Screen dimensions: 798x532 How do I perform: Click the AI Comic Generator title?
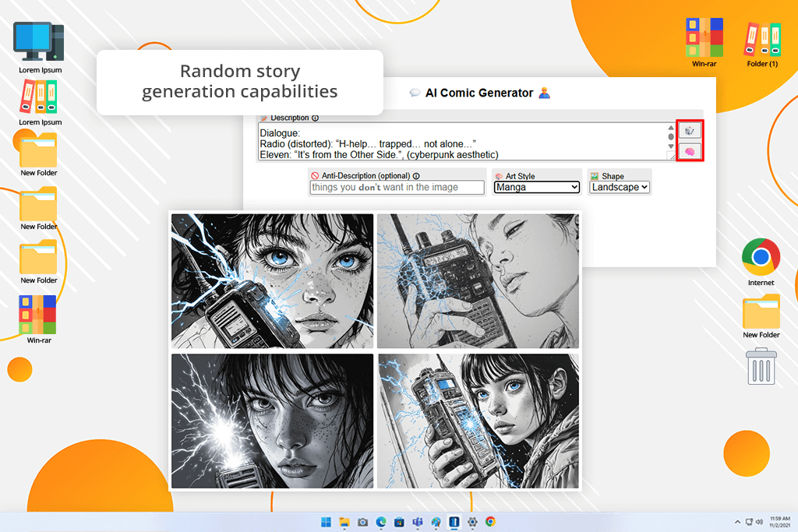point(479,93)
